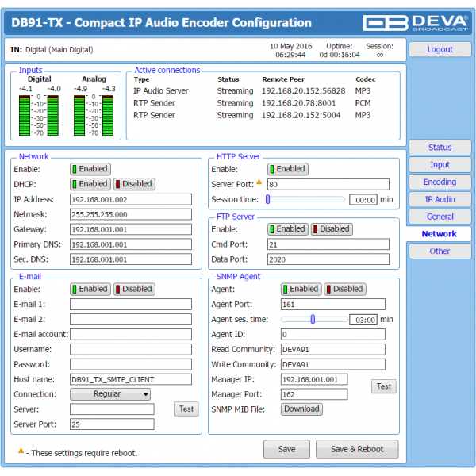
Task: Click the Agent ID field
Action: tap(333, 334)
